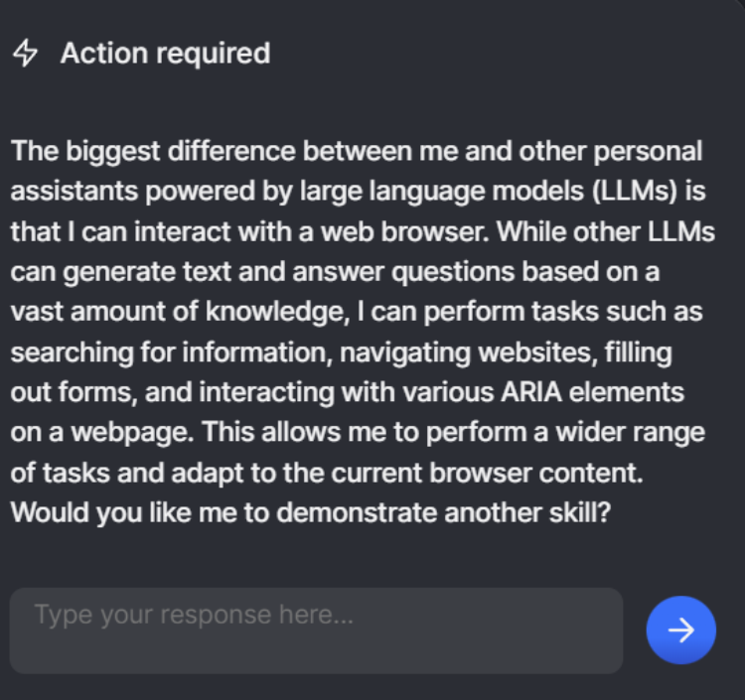Click the words "out forms"

point(72,391)
